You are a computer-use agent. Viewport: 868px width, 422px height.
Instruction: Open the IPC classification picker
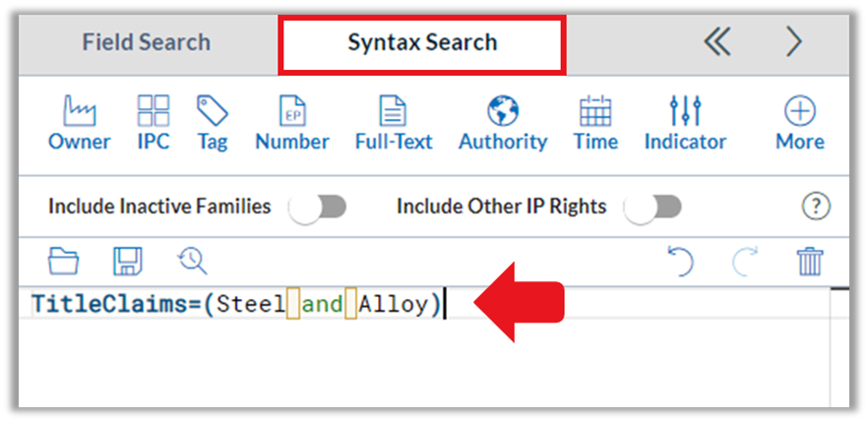[x=154, y=123]
